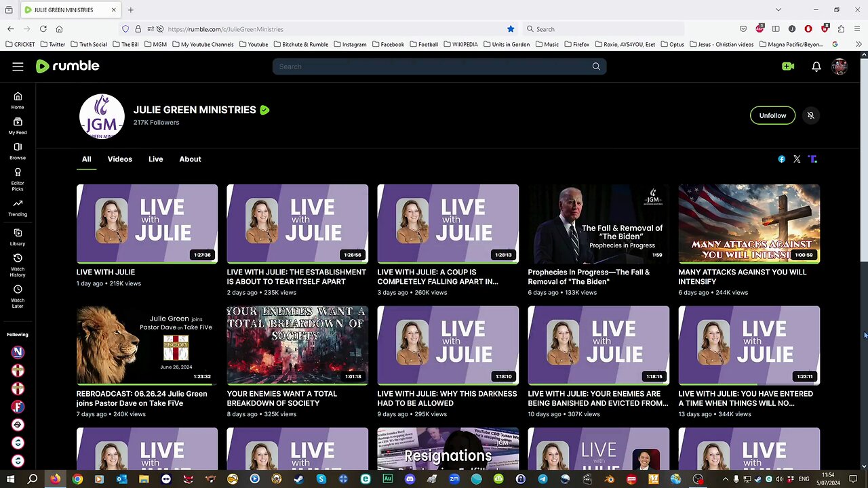Screen dimensions: 868x488
Task: Open the lion Take FiVe rebroadcast thumbnail
Action: coord(147,345)
